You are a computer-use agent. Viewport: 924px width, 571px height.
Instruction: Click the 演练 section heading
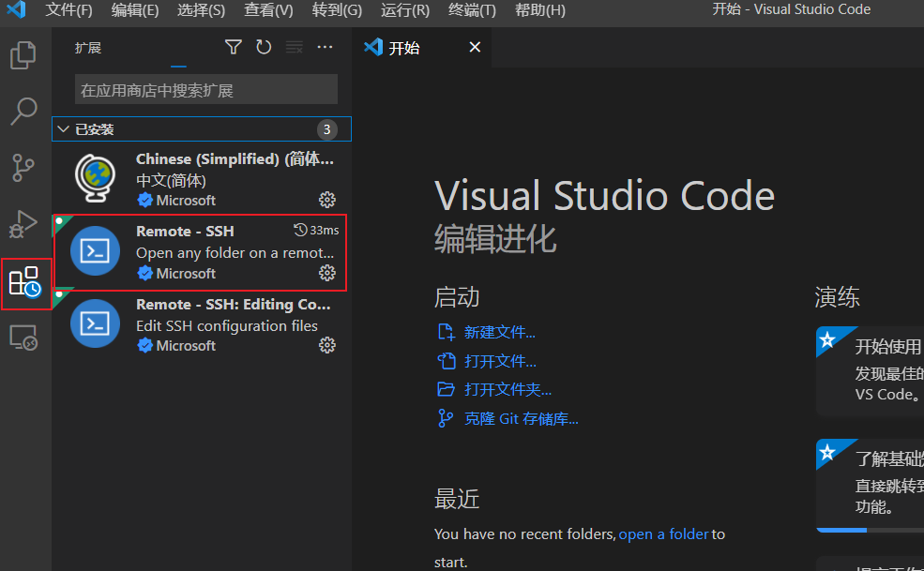[837, 296]
